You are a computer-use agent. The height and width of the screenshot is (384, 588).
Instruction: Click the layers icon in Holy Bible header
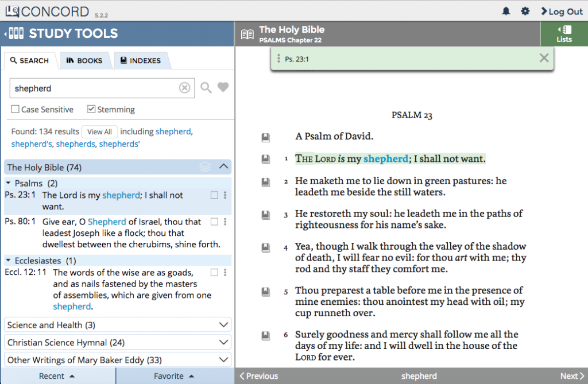point(205,167)
